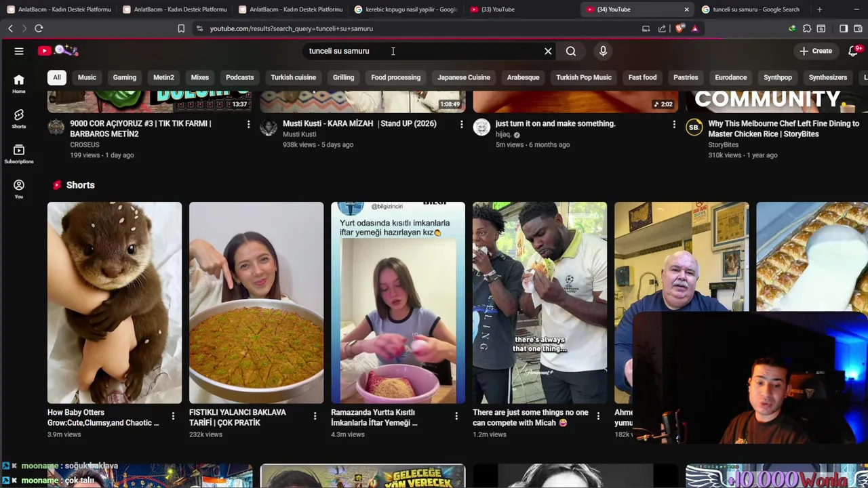Open the notifications bell

[x=854, y=51]
